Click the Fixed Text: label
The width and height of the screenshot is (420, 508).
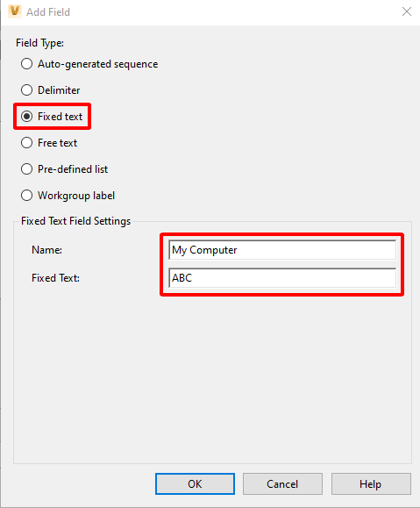56,278
